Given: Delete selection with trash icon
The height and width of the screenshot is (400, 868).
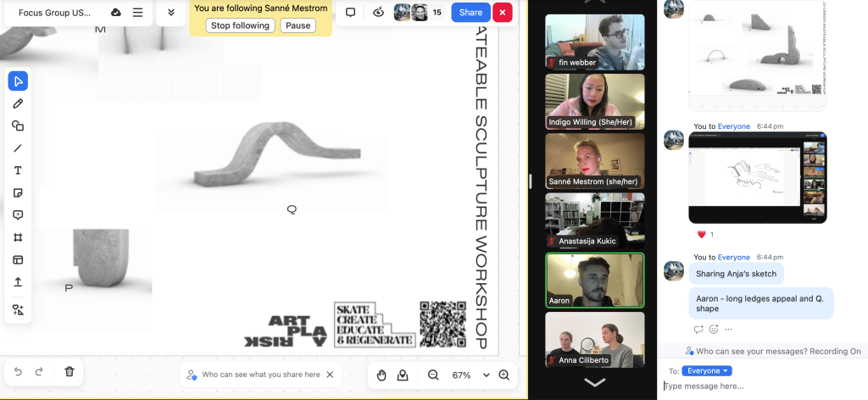Looking at the screenshot, I should pyautogui.click(x=70, y=371).
